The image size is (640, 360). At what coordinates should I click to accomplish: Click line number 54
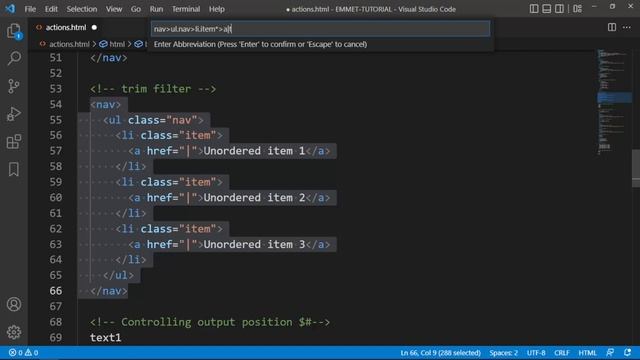(x=56, y=104)
